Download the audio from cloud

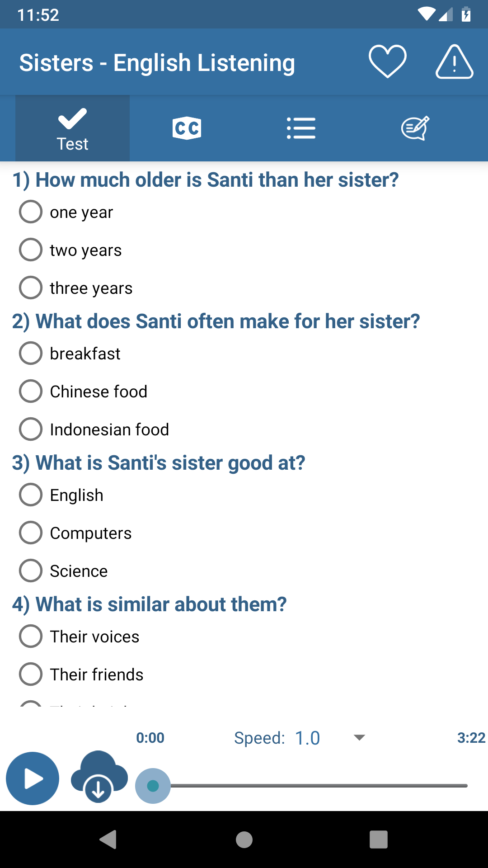(99, 777)
